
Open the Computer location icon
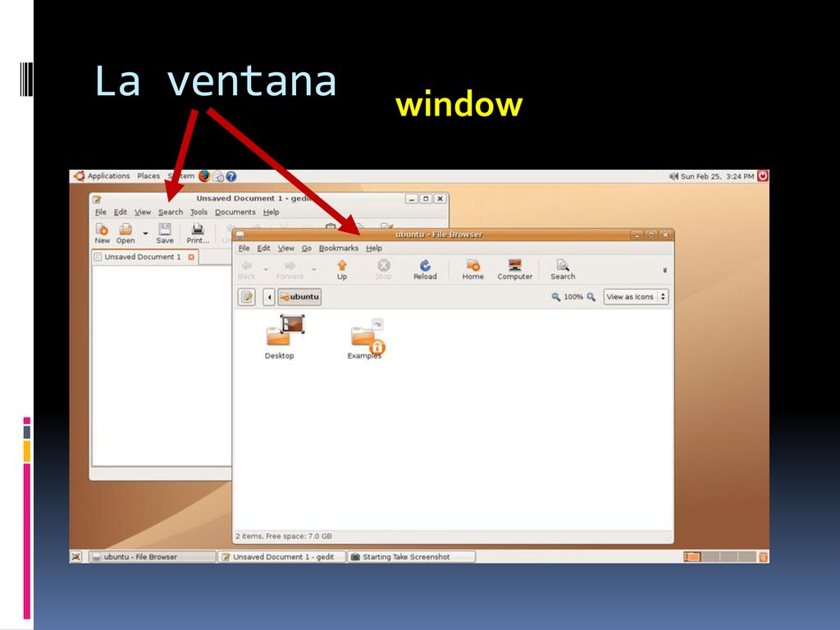tap(515, 269)
